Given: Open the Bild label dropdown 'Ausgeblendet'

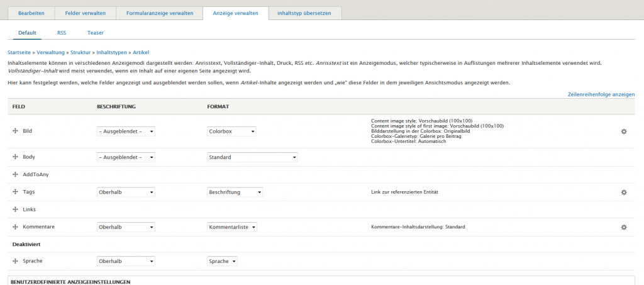Looking at the screenshot, I should (126, 131).
